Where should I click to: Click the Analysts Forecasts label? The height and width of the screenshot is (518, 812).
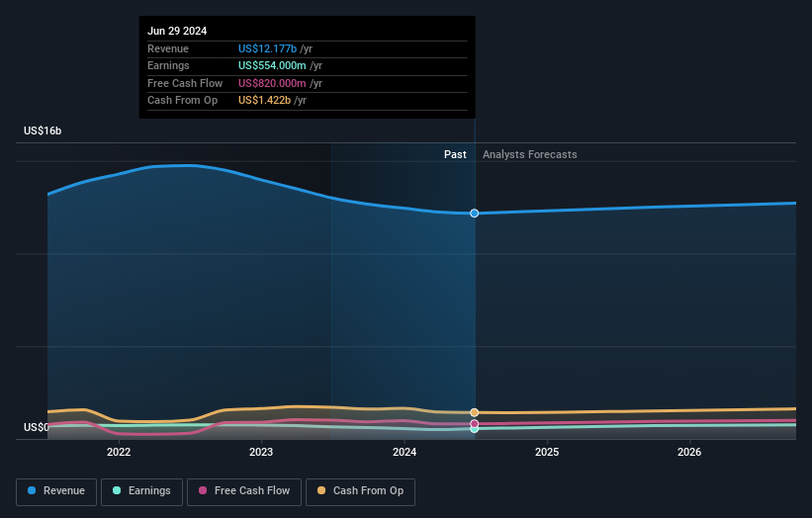click(530, 154)
